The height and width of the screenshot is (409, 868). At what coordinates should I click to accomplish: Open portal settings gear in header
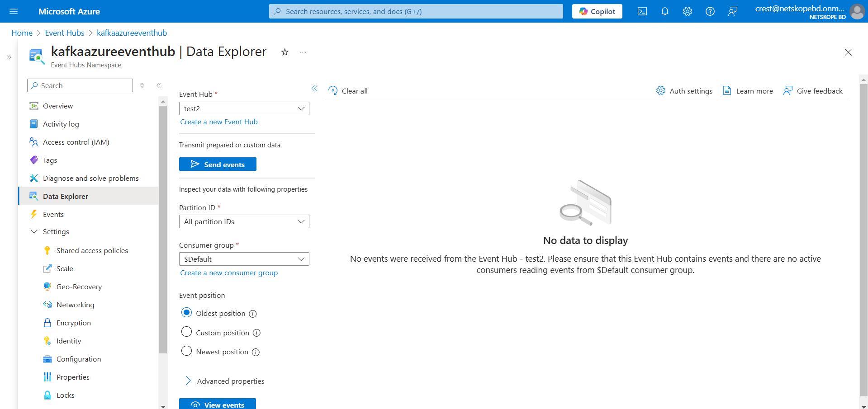click(688, 11)
